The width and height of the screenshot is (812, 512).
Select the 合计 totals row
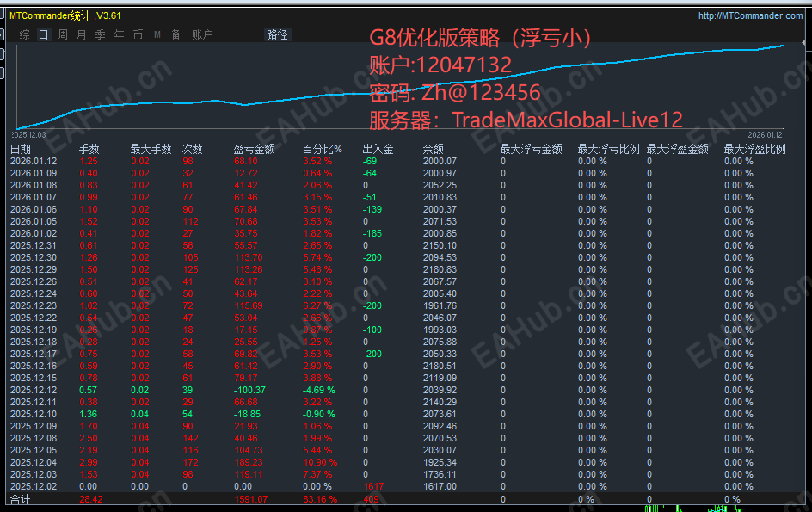(x=26, y=497)
